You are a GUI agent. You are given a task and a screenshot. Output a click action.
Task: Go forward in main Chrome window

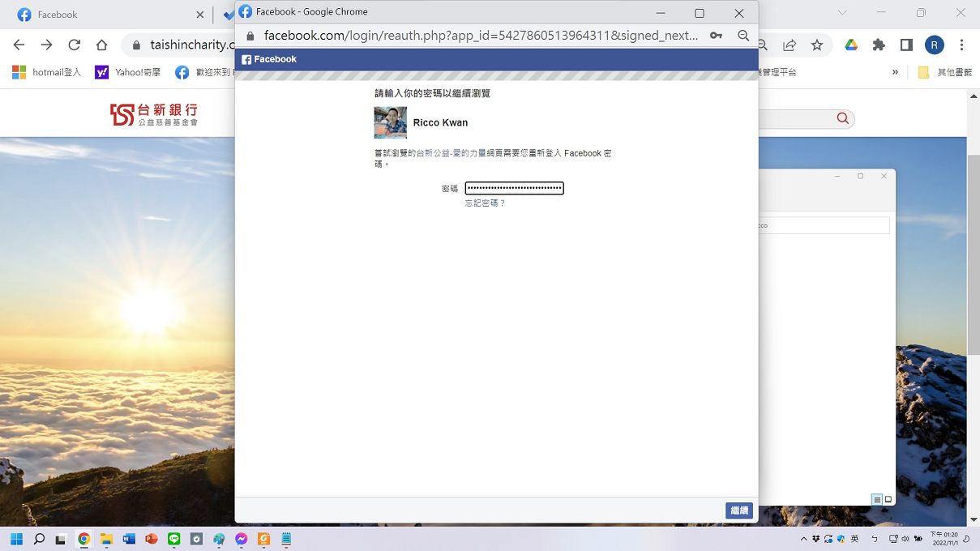[x=47, y=45]
